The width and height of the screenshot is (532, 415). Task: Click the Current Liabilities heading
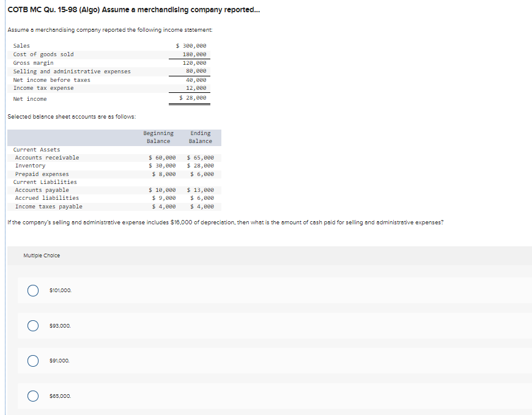pyautogui.click(x=45, y=182)
